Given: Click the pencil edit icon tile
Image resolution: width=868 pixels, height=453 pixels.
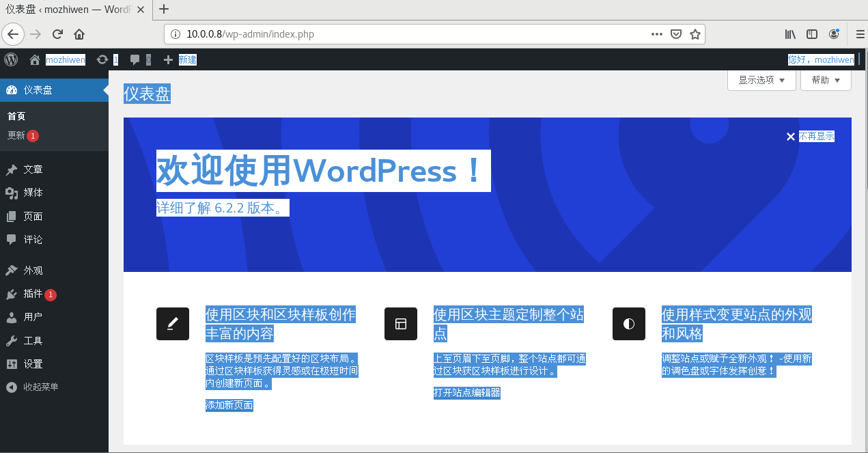Looking at the screenshot, I should [173, 324].
